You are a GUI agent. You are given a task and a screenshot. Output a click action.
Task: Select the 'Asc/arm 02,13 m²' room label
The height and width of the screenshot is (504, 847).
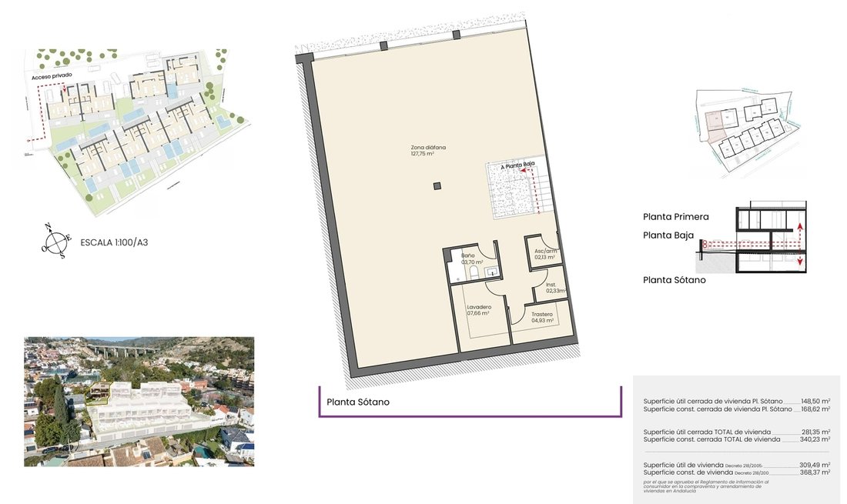545,254
